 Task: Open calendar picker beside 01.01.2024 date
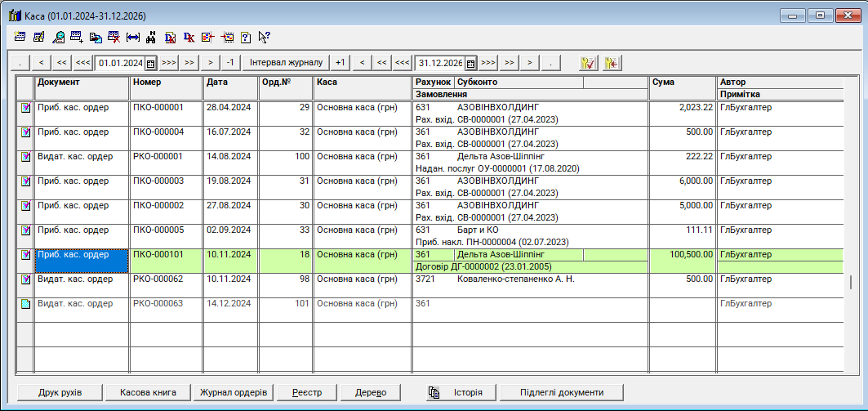click(x=150, y=63)
